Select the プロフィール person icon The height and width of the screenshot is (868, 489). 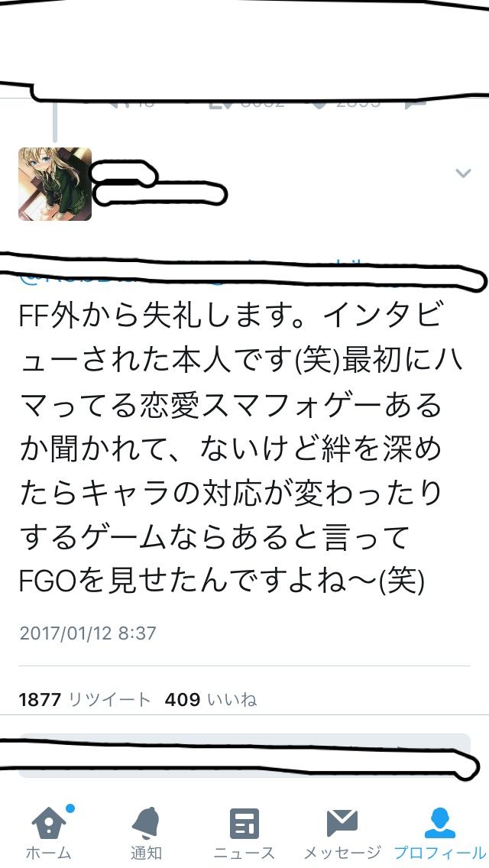439,823
